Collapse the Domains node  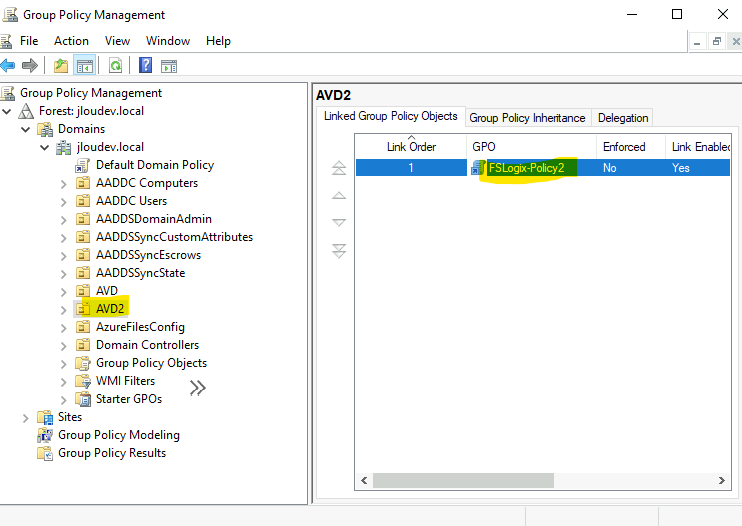pyautogui.click(x=26, y=130)
